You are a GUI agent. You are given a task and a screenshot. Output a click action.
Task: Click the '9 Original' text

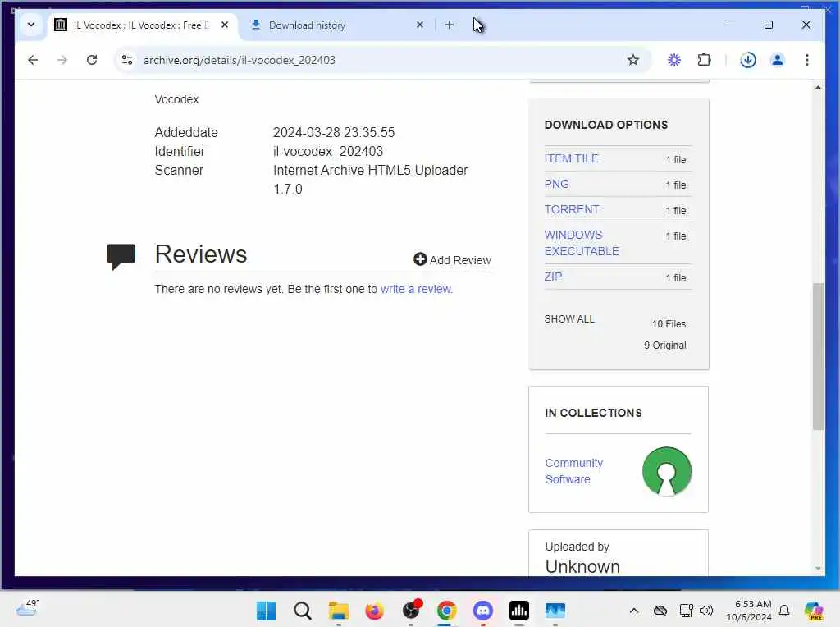664,346
